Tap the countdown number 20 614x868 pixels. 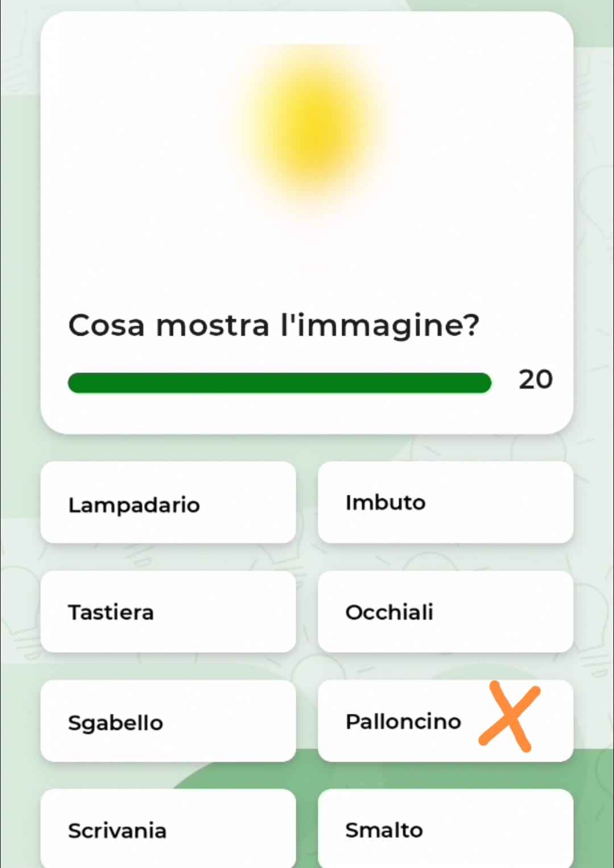535,379
